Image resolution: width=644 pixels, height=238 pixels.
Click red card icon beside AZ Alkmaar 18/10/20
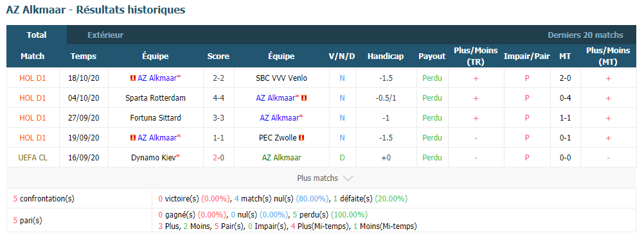pyautogui.click(x=133, y=78)
